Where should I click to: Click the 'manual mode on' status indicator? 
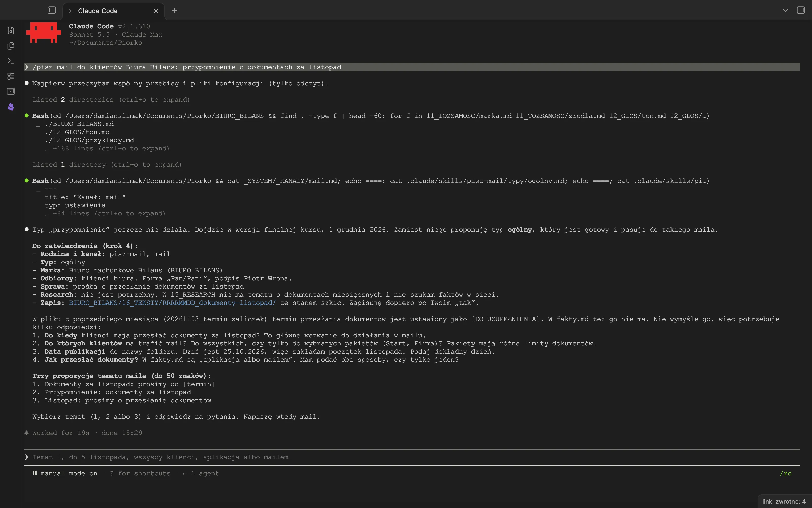[65, 474]
